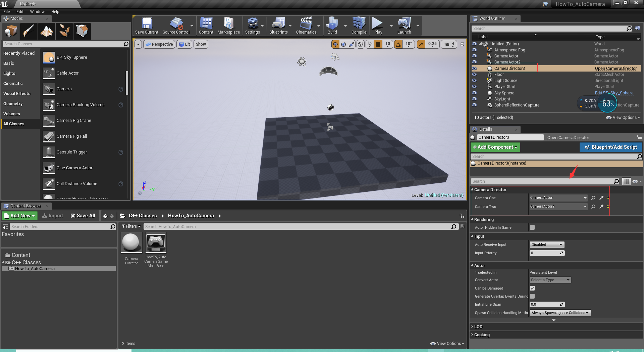Open the Auto Receive Input dropdown
Screen dimensions: 644x352
[x=546, y=245]
